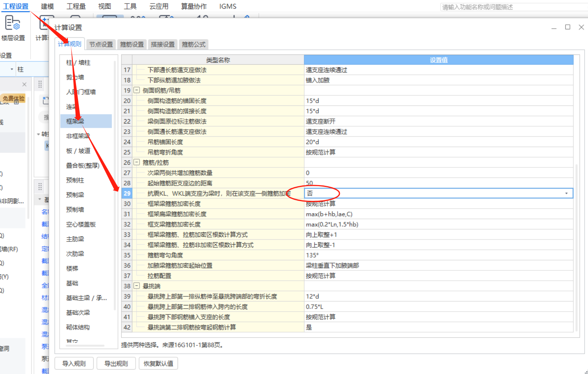Open the 视图 menu

pos(105,6)
